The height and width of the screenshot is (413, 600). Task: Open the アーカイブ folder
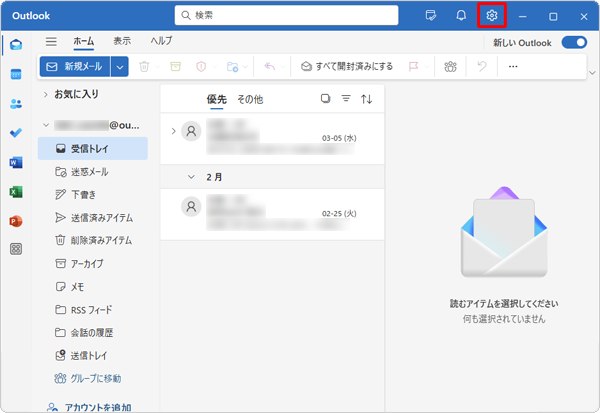pyautogui.click(x=93, y=264)
